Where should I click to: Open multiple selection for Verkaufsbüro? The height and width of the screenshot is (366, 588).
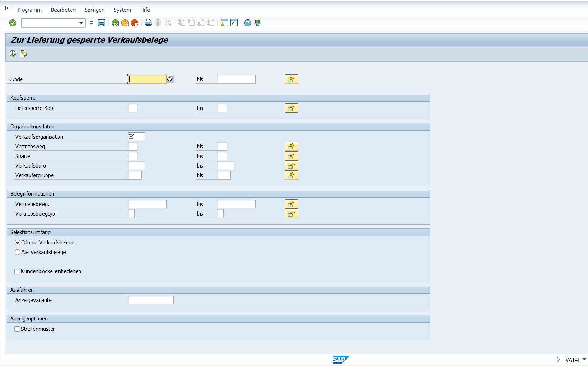291,165
